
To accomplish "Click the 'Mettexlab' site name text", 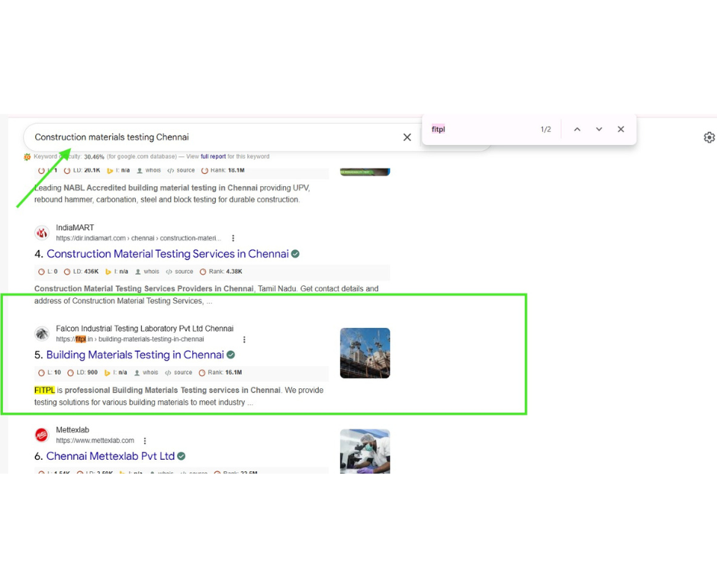I will 72,430.
